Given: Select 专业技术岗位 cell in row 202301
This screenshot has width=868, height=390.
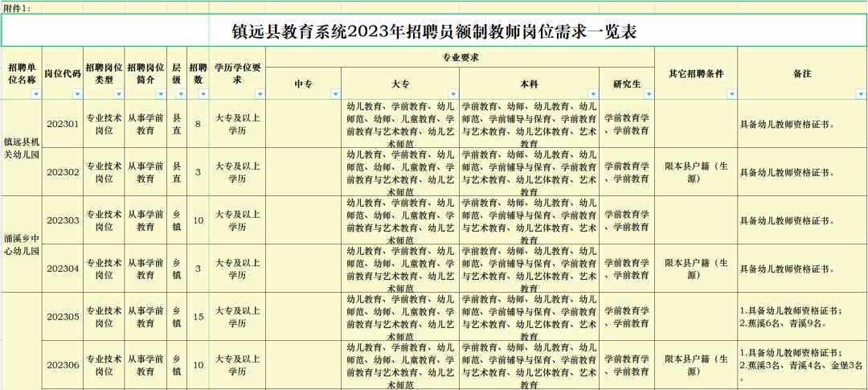Looking at the screenshot, I should (104, 124).
